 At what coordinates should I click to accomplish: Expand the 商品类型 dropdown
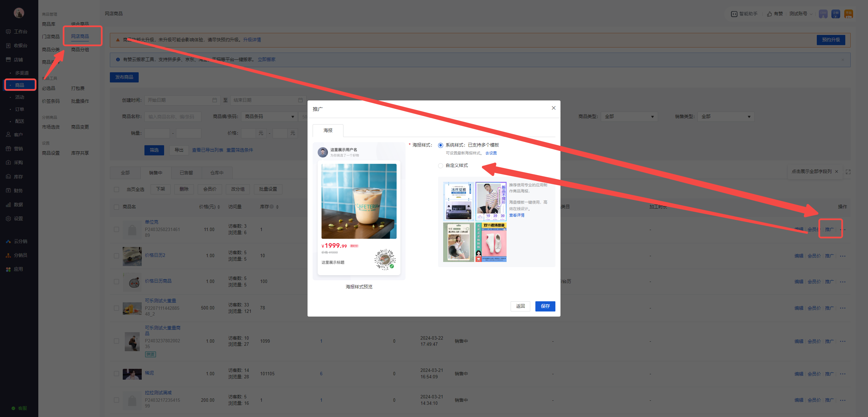[x=629, y=117]
